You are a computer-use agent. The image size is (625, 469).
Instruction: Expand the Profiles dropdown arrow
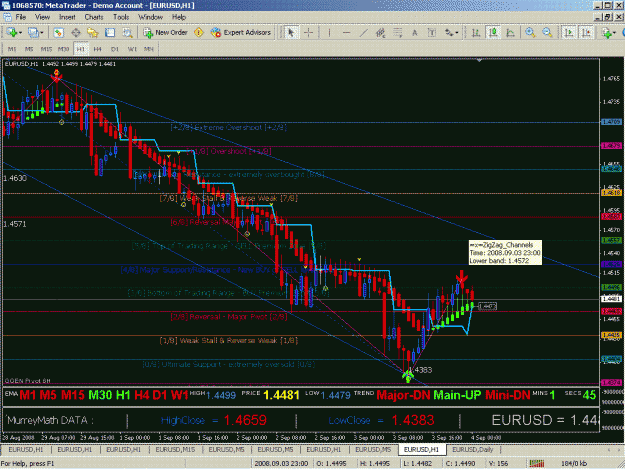[x=41, y=33]
